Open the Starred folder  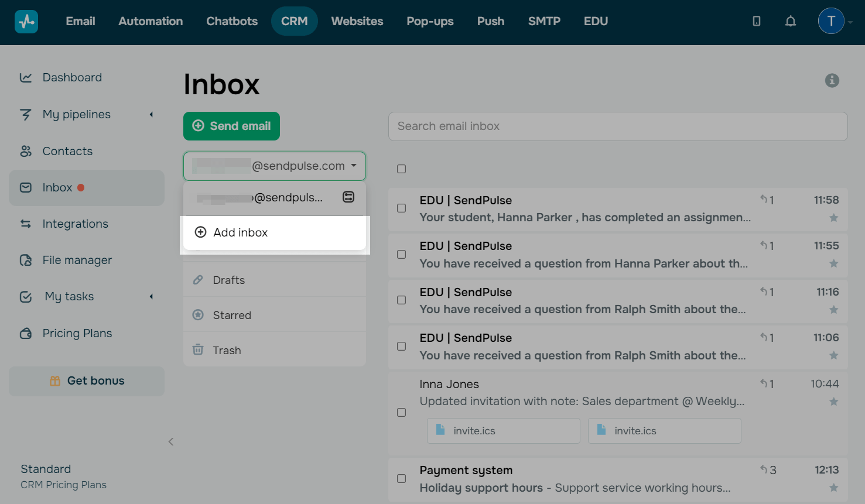[x=275, y=315]
